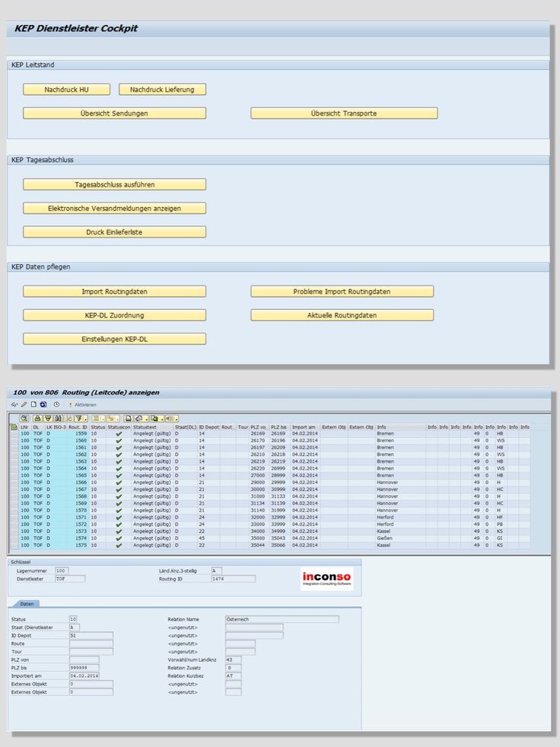This screenshot has width=560, height=747.
Task: Click row selector for Rout. ID 1564
Action: point(14,468)
